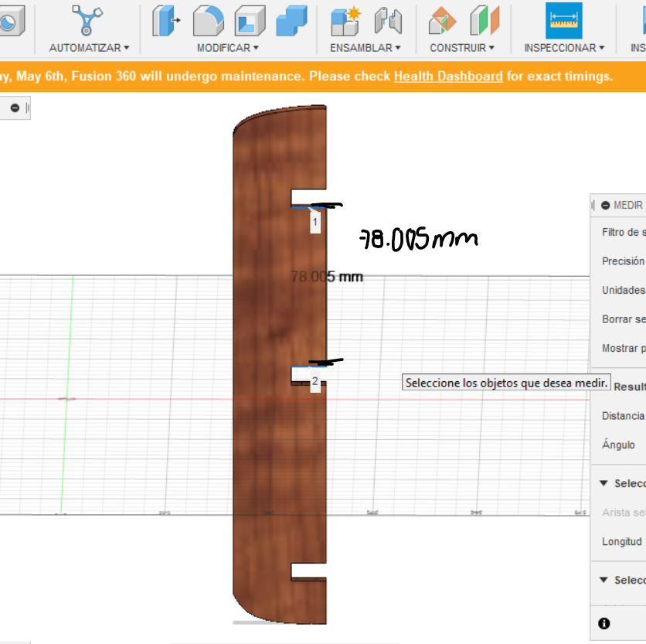Collapse the second Selección section triangle
The width and height of the screenshot is (646, 644).
coord(603,580)
